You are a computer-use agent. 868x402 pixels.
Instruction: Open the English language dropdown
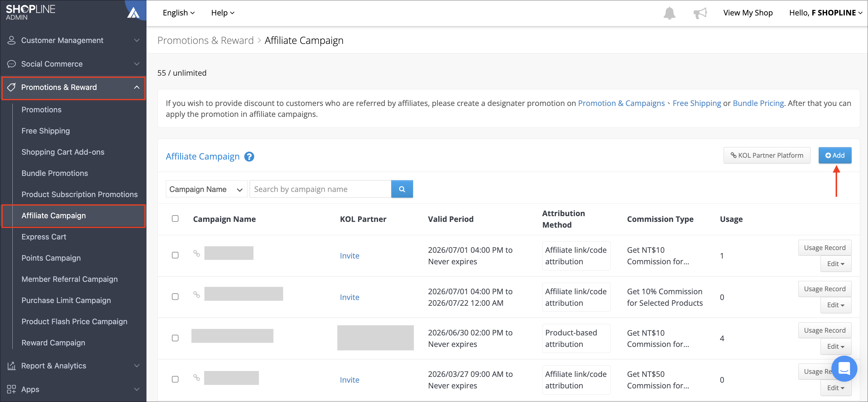tap(179, 13)
